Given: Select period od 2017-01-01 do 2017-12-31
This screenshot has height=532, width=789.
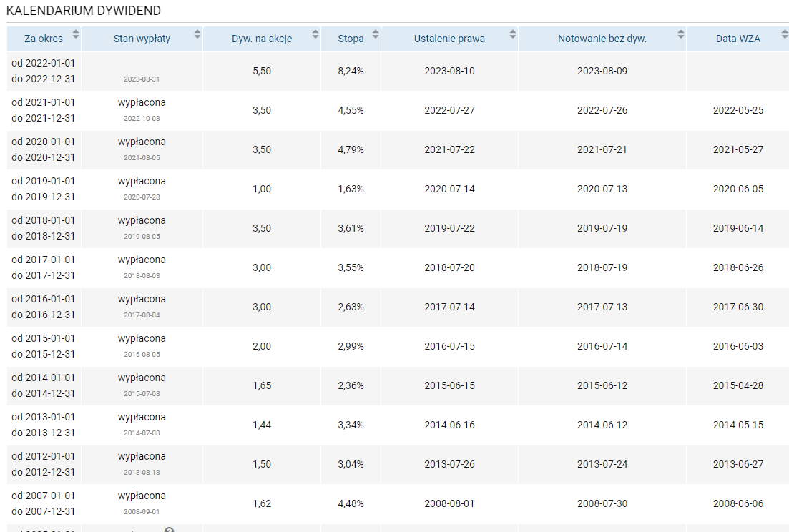Looking at the screenshot, I should tap(43, 267).
